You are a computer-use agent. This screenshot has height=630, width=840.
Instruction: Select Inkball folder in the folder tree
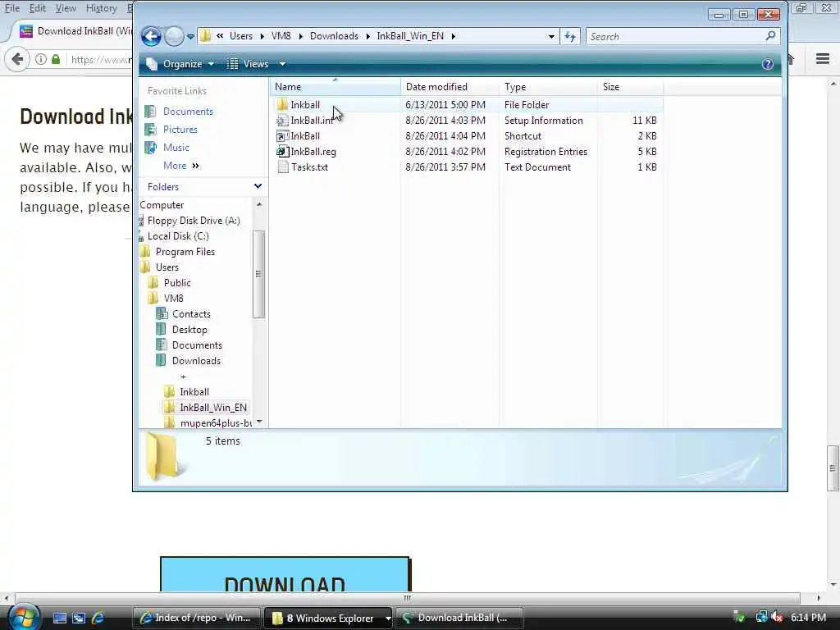[x=194, y=392]
